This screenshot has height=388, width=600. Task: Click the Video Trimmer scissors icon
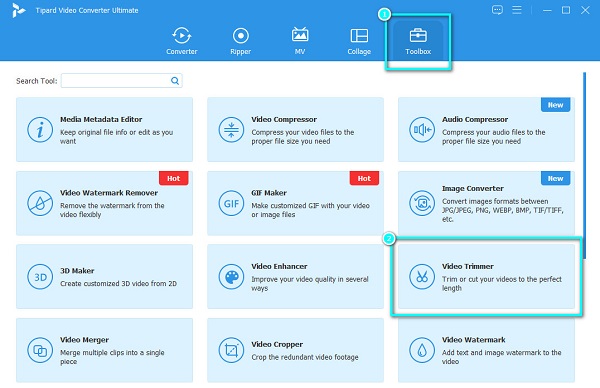pos(422,277)
